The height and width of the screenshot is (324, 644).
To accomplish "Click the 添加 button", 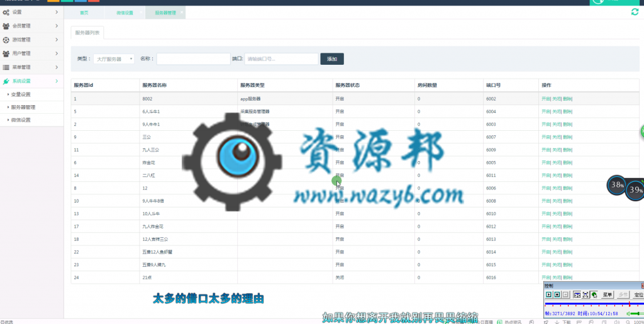I will (332, 59).
